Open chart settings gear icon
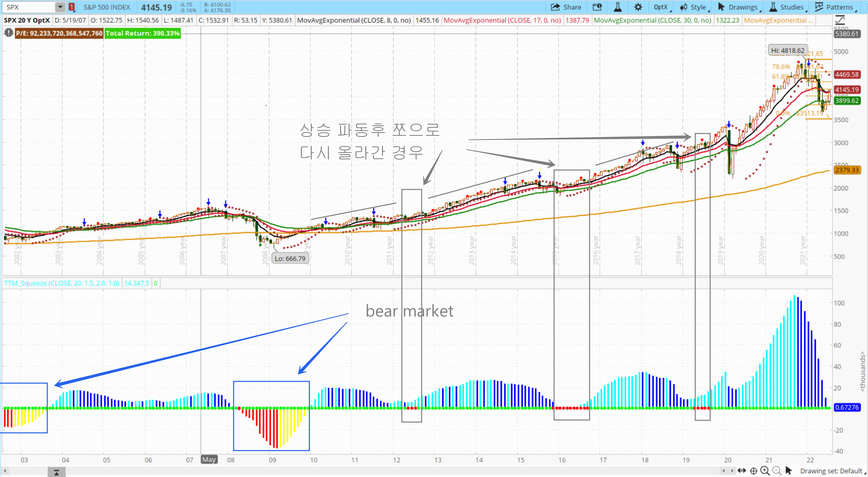This screenshot has height=477, width=868. pos(638,7)
